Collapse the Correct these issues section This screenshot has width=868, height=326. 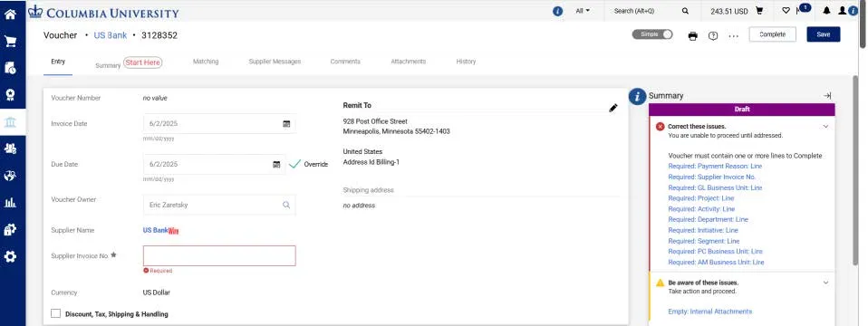click(x=825, y=127)
